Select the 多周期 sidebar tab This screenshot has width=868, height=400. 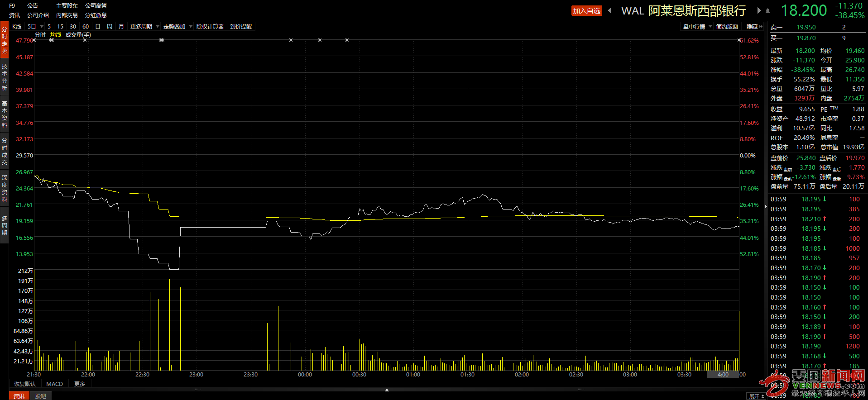(5, 225)
